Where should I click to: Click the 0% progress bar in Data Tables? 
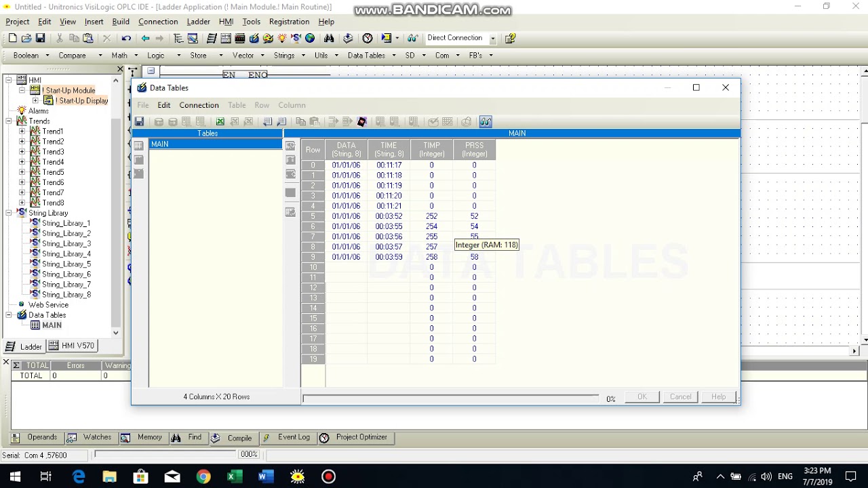(x=451, y=398)
